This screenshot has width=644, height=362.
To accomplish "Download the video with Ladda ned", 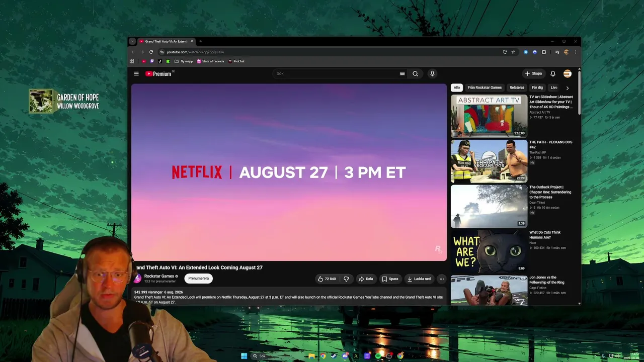I will (x=419, y=279).
